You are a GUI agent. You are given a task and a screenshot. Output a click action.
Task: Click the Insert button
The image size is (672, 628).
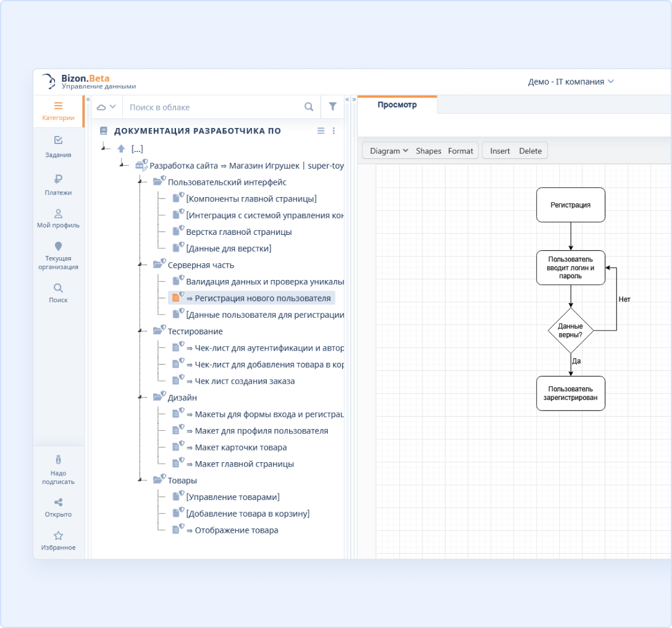500,151
